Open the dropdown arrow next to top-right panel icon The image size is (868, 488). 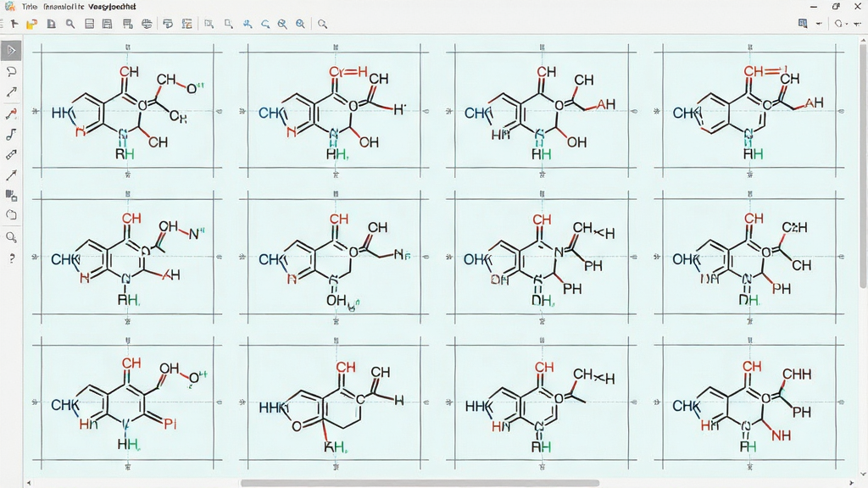click(820, 24)
